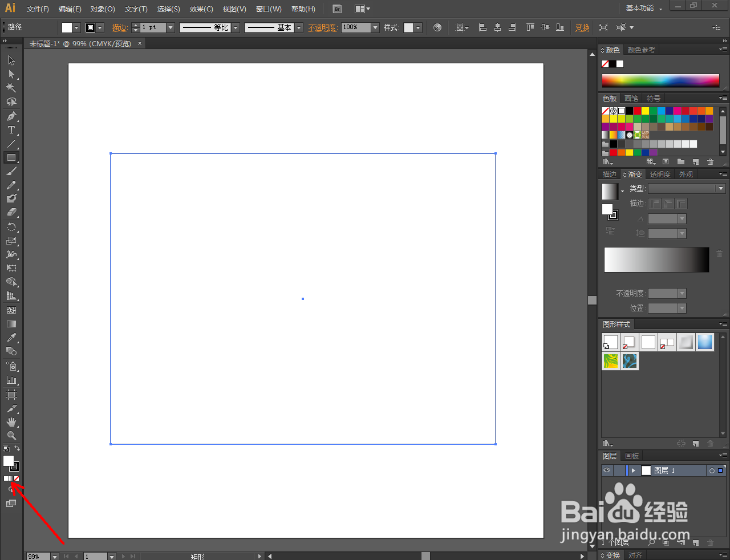Click the Bridge (Br) button
Image resolution: width=730 pixels, height=560 pixels.
click(x=338, y=9)
